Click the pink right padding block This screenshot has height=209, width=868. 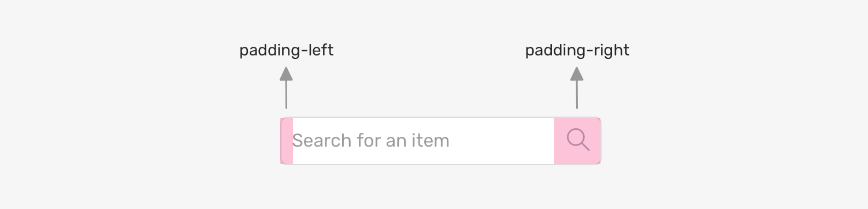tap(577, 141)
